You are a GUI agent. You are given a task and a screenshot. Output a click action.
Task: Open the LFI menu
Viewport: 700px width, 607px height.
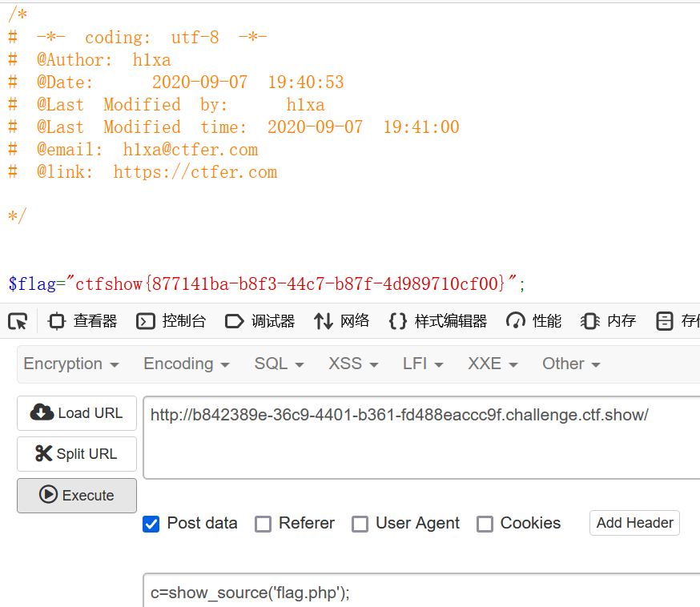pos(423,364)
